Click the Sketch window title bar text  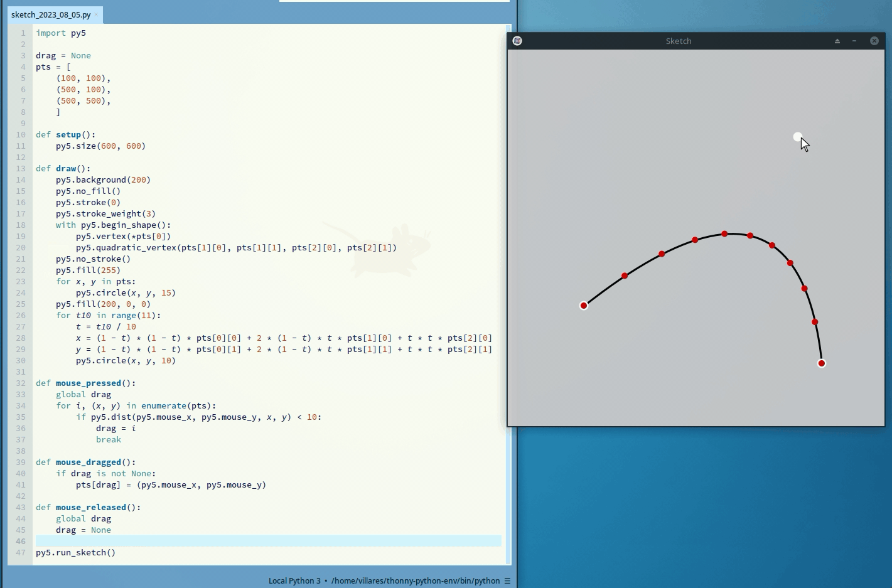click(x=678, y=41)
